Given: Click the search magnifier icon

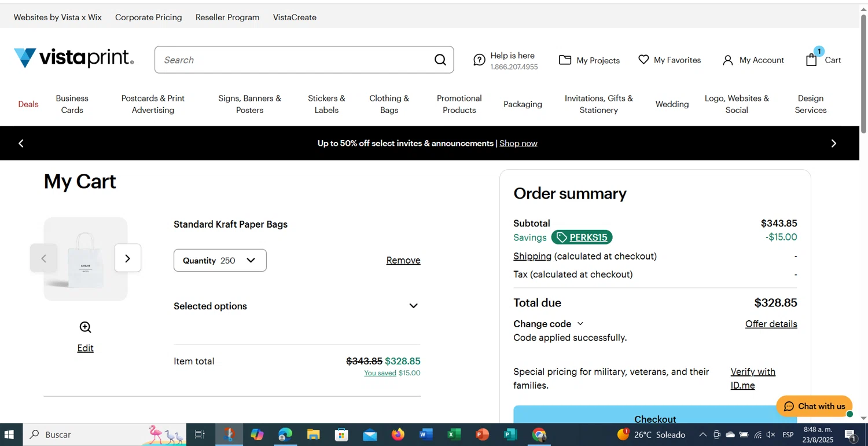Looking at the screenshot, I should tap(440, 60).
